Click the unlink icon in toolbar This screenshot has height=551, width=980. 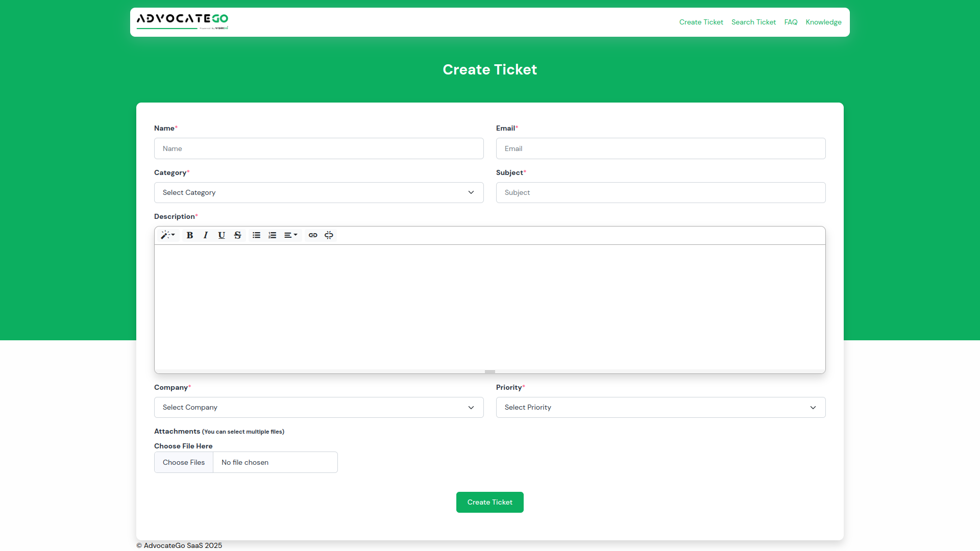[329, 235]
